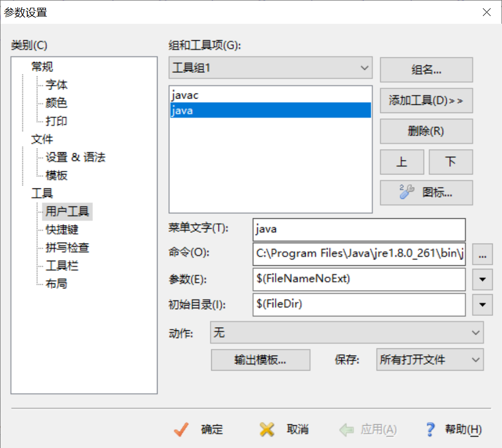The image size is (502, 448).
Task: Open the 初始目录 dropdown arrow
Action: (482, 305)
